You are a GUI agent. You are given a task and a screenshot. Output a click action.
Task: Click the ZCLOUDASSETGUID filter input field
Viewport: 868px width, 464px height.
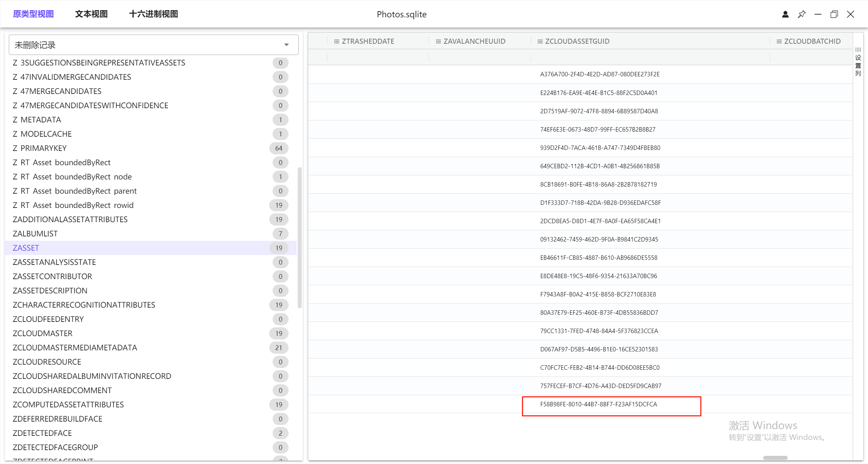tap(650, 57)
